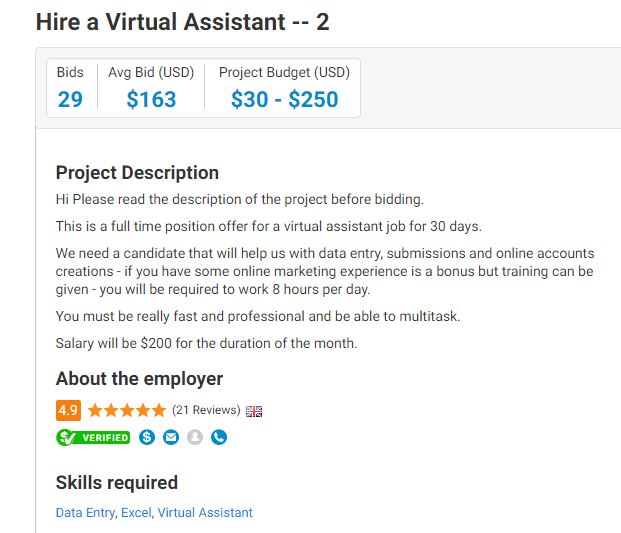
Task: Click the green VERIFIED badge
Action: (x=93, y=437)
